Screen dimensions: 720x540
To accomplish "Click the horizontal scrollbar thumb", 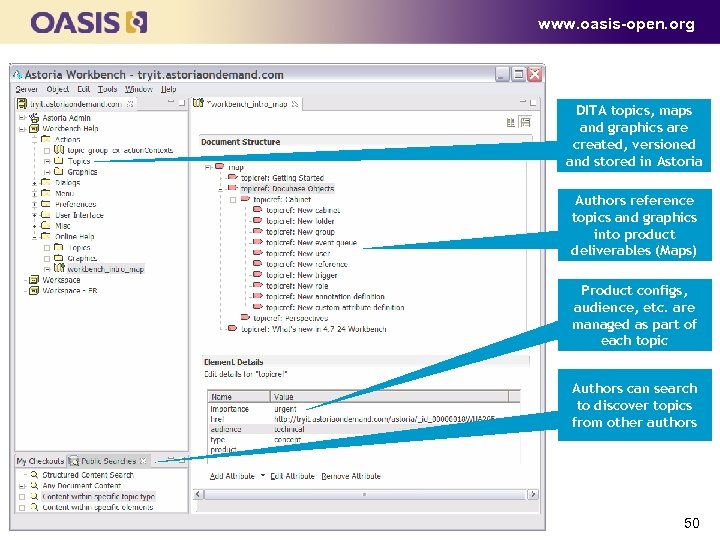I will [365, 494].
